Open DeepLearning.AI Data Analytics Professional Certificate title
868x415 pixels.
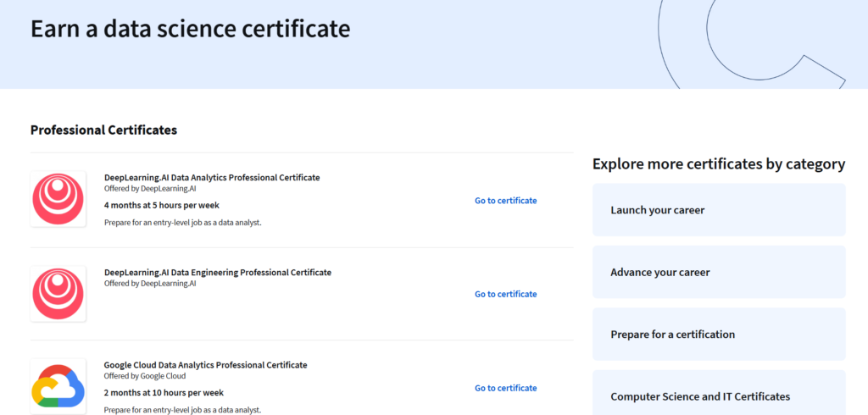tap(212, 178)
